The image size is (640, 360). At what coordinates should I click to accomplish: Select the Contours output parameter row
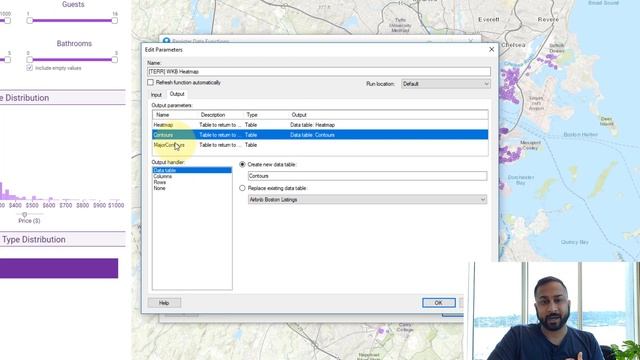pos(320,135)
